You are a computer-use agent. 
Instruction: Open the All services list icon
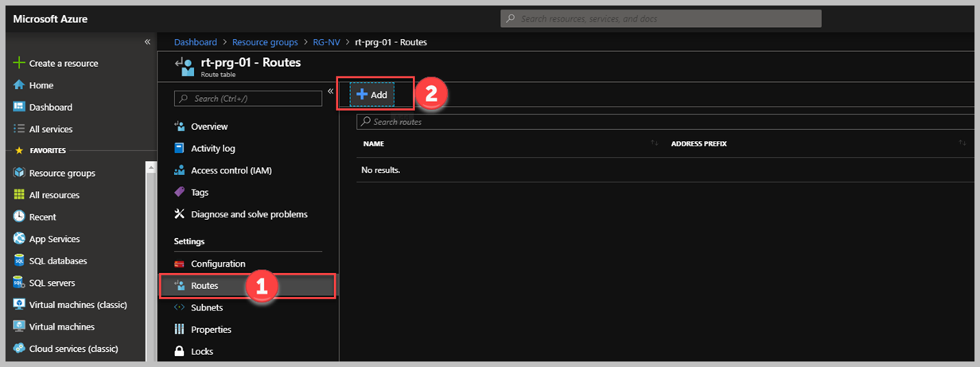point(19,129)
